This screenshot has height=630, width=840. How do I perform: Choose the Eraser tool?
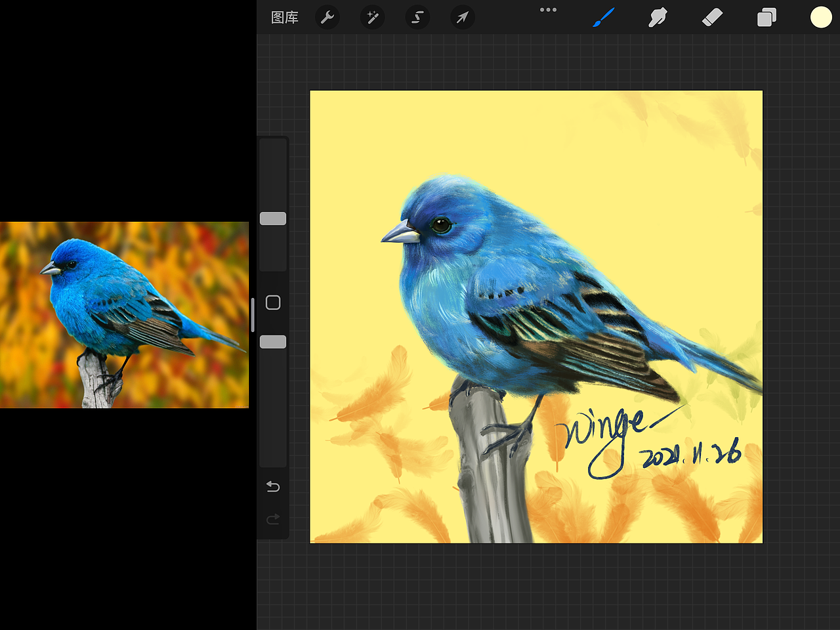point(712,18)
